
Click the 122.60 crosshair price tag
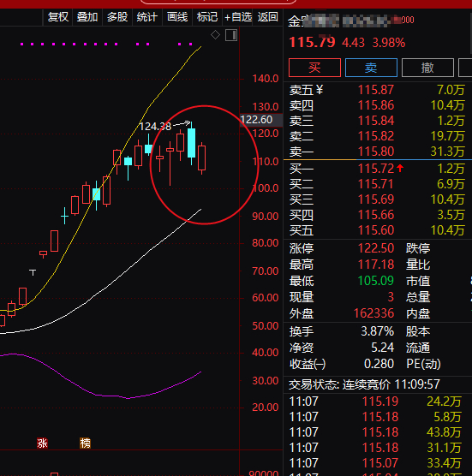tap(261, 120)
